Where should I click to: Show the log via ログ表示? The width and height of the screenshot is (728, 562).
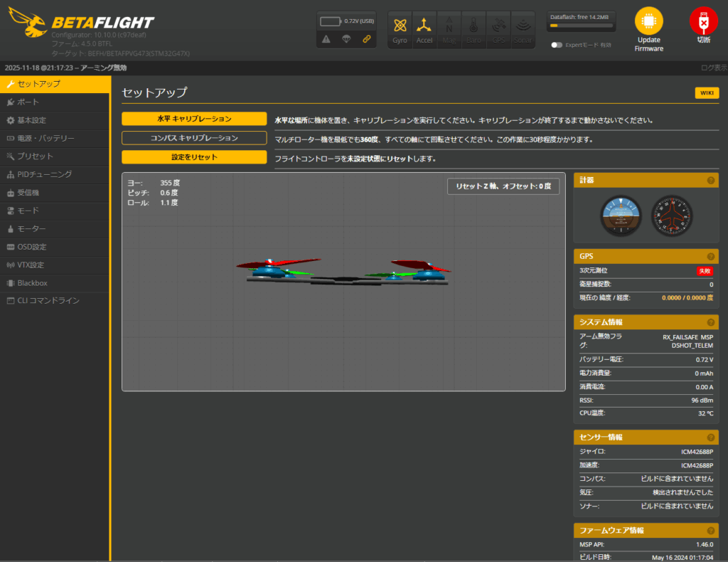coord(713,68)
